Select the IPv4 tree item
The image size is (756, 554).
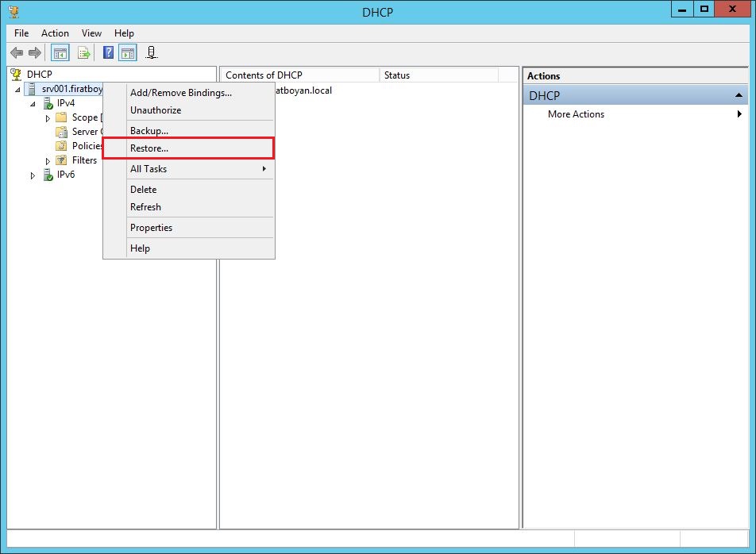coord(66,103)
